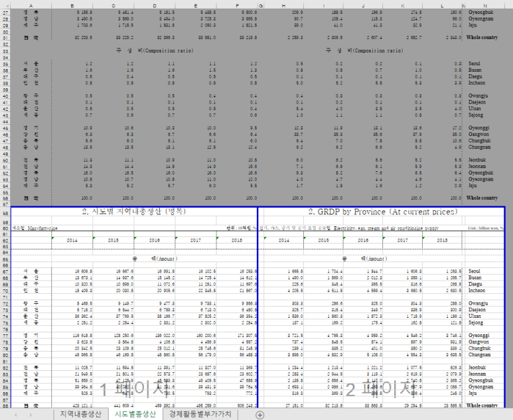Click the 'Electricity, gas, steam and air conditioning supply' cell

pyautogui.click(x=386, y=228)
